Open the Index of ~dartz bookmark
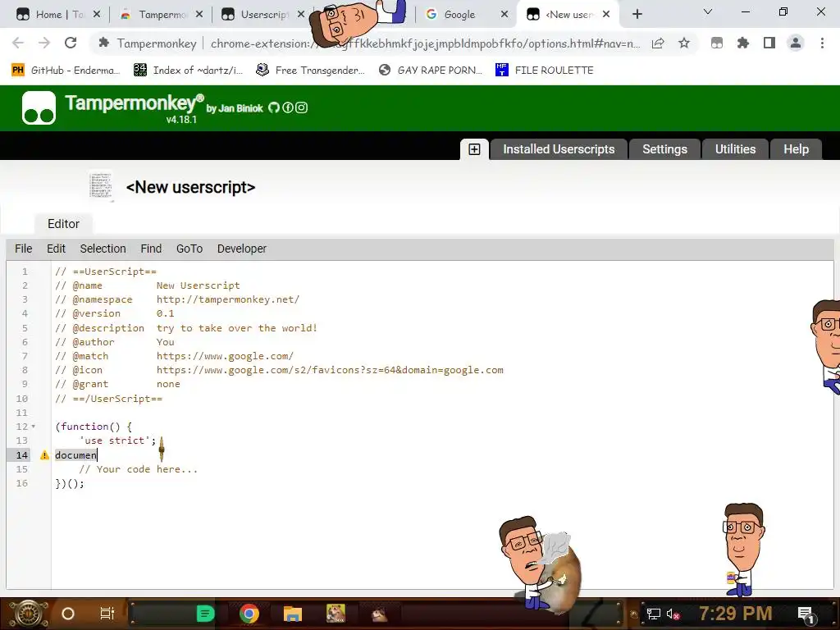Image resolution: width=840 pixels, height=630 pixels. 188,71
